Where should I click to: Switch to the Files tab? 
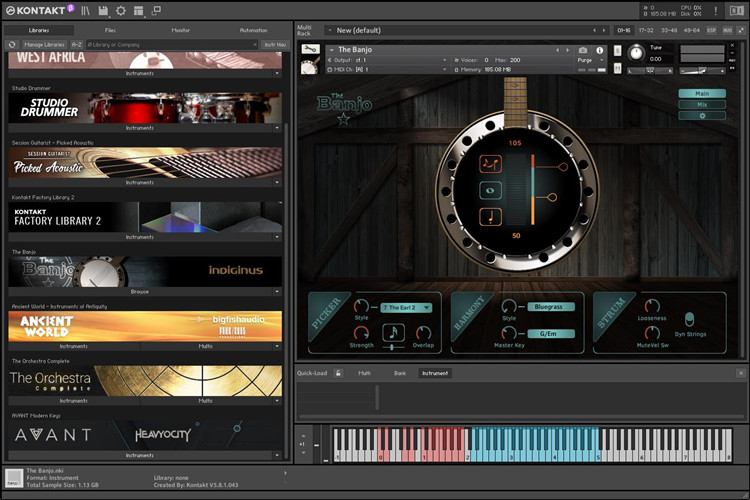pyautogui.click(x=109, y=30)
